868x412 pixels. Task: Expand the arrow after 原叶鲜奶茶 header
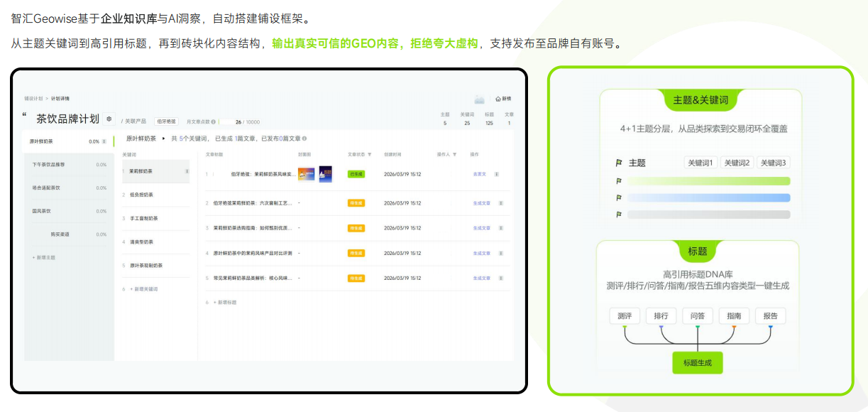(163, 139)
